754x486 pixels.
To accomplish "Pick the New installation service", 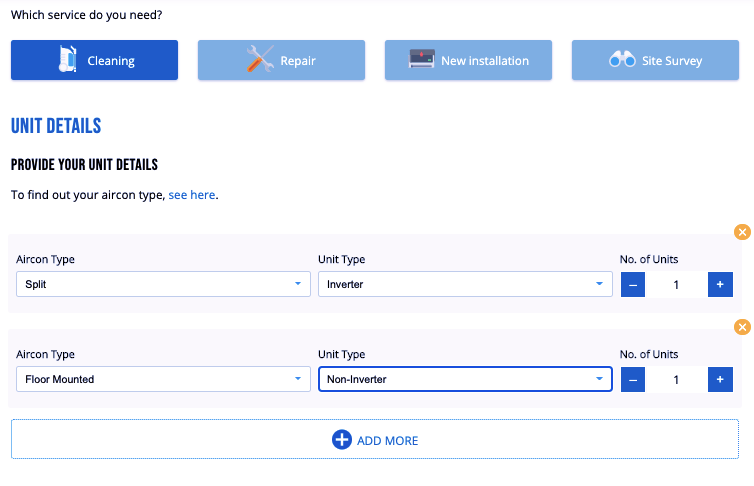I will coord(468,60).
